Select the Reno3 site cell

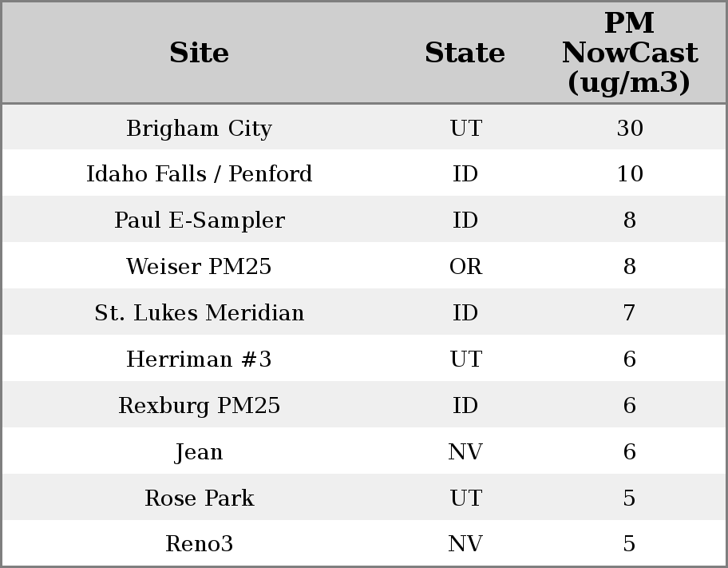tap(199, 544)
